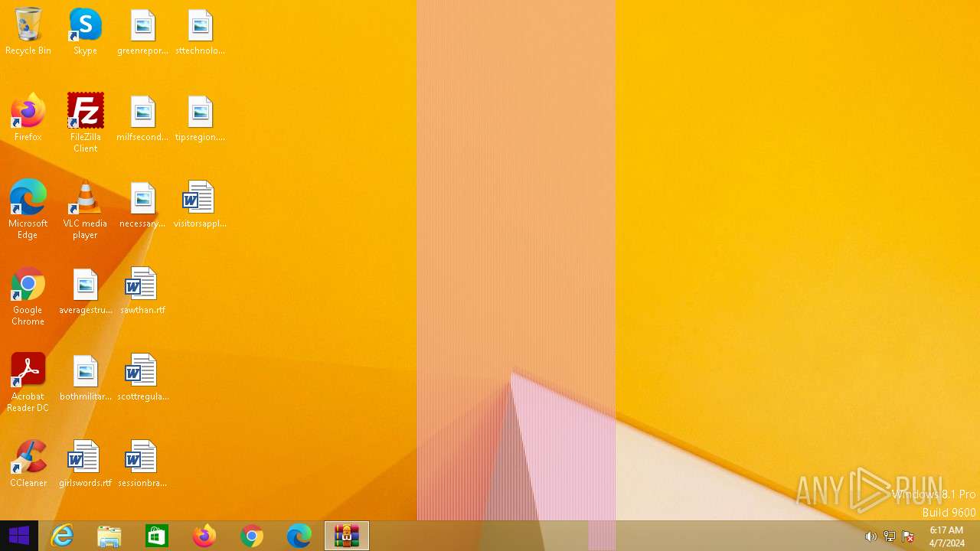
Task: Open the Firefox desktop shortcut
Action: (x=28, y=118)
